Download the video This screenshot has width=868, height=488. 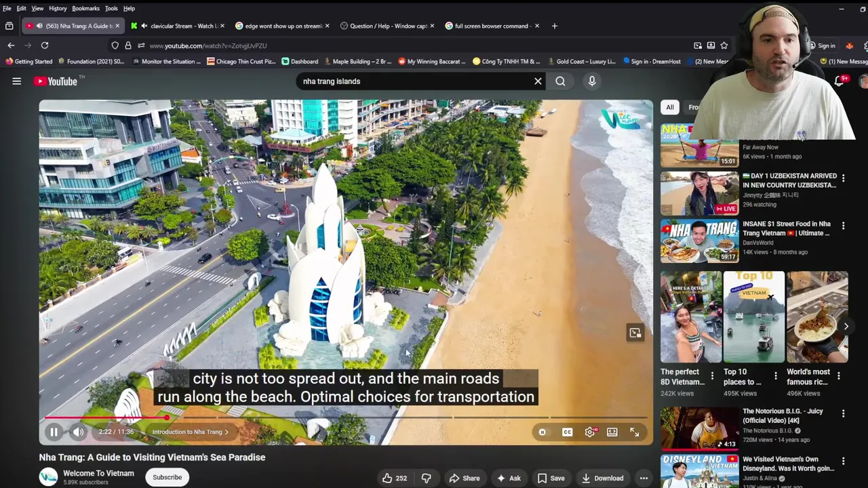pyautogui.click(x=602, y=478)
